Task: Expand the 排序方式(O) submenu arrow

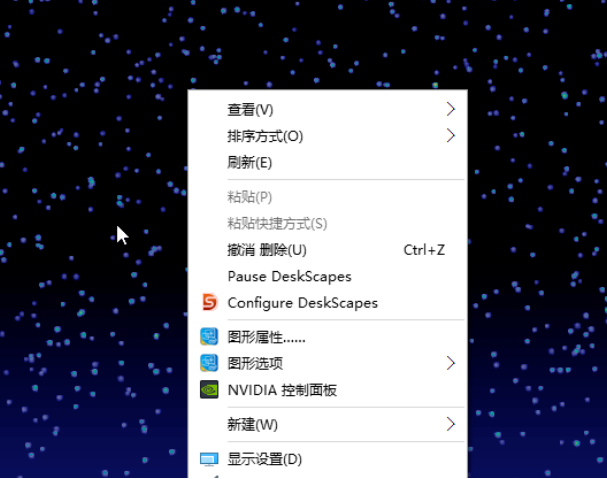Action: point(450,136)
